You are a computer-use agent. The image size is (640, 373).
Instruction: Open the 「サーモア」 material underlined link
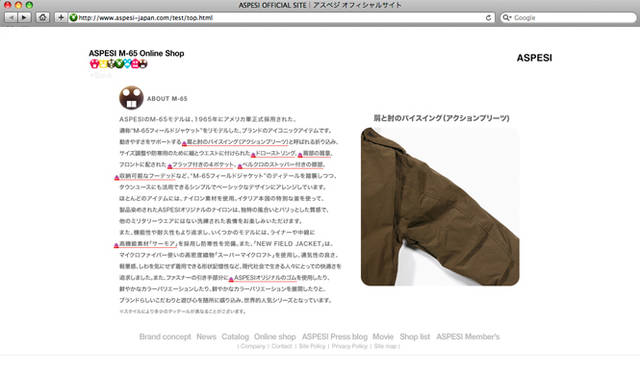coord(148,244)
